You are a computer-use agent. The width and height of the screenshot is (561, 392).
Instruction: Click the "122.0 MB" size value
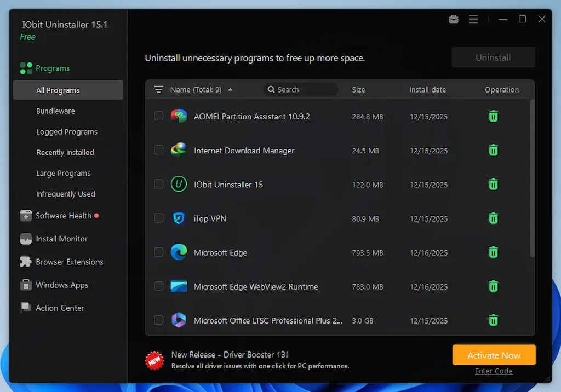tap(367, 185)
